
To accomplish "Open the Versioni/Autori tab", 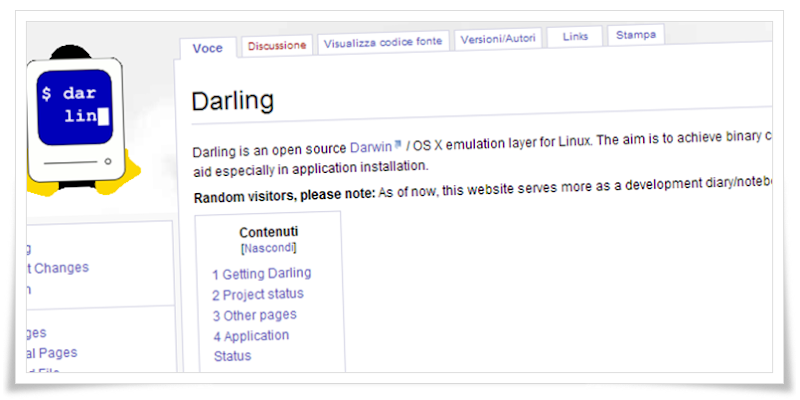I will point(498,39).
